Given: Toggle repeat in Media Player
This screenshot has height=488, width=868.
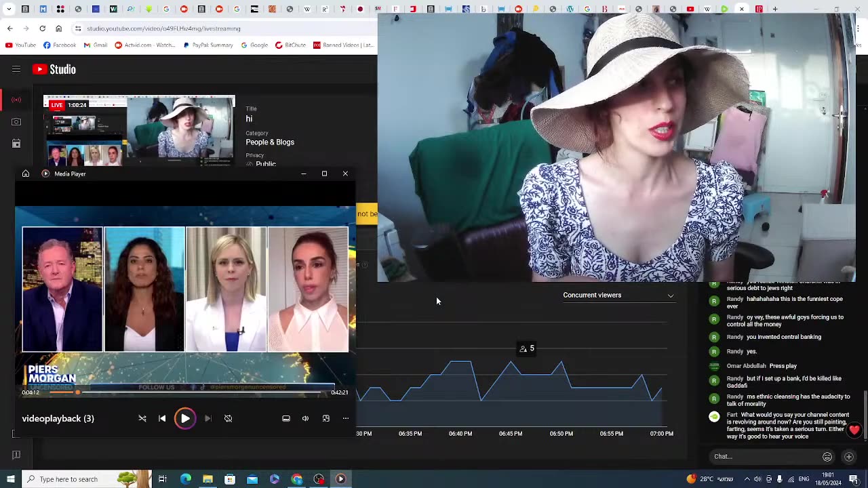Looking at the screenshot, I should pyautogui.click(x=228, y=418).
